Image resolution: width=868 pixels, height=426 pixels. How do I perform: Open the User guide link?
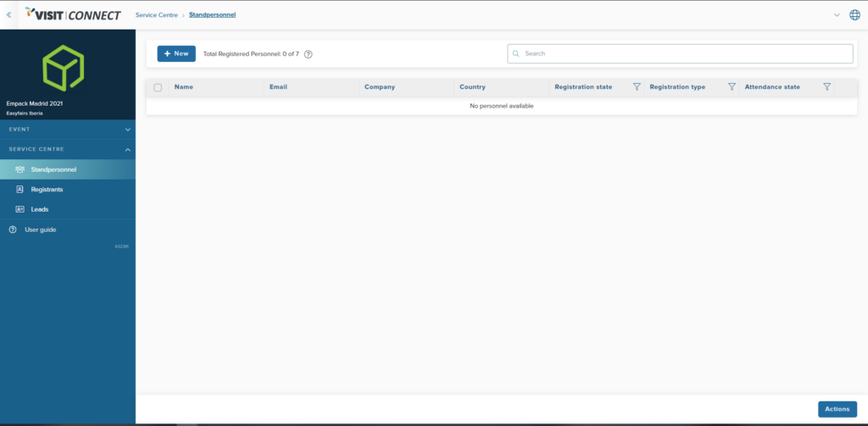coord(41,230)
